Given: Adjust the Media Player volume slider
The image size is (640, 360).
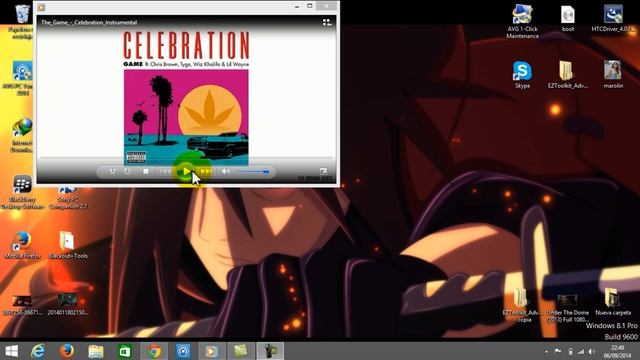Looking at the screenshot, I should coord(253,172).
